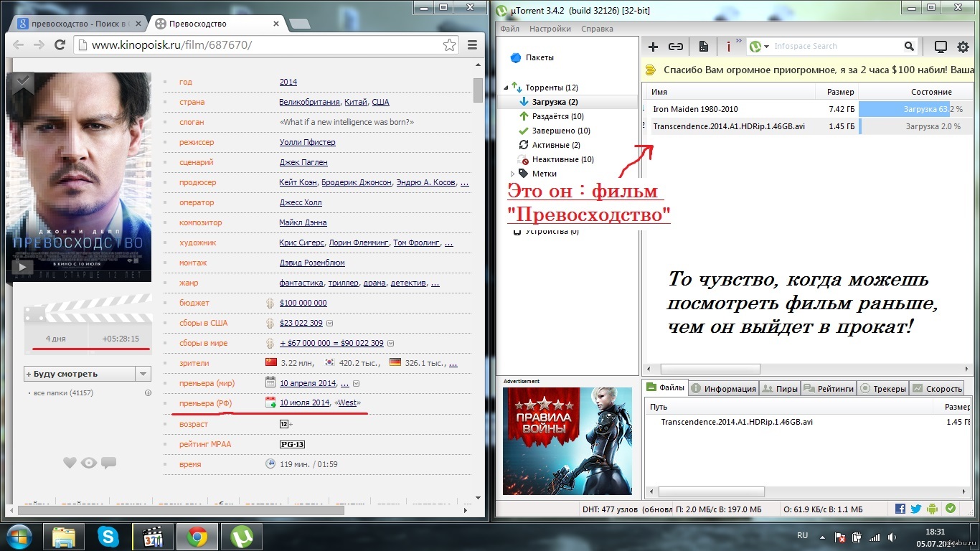Bookmark page with the Chrome star icon
This screenshot has width=980, height=551.
point(449,45)
